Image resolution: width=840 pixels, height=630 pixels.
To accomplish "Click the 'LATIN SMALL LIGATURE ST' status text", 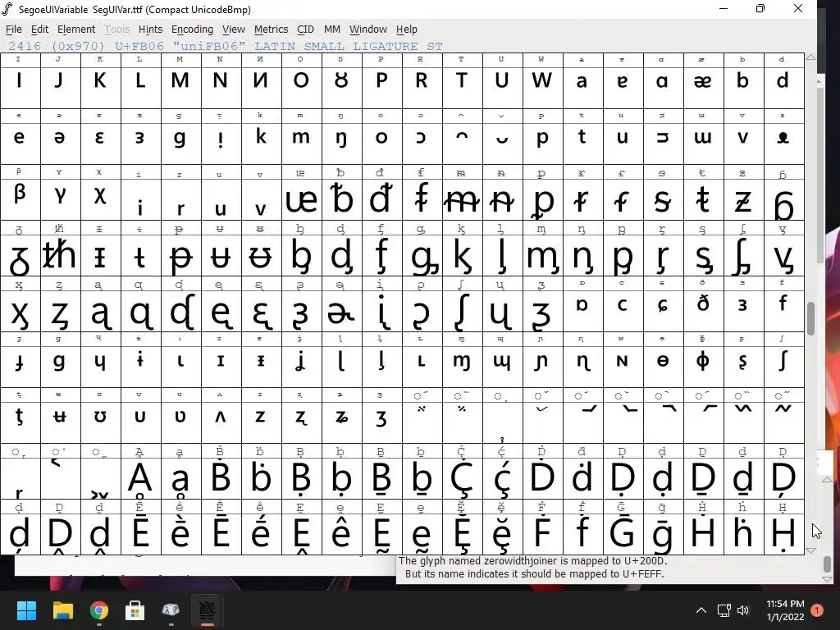I will coord(348,46).
